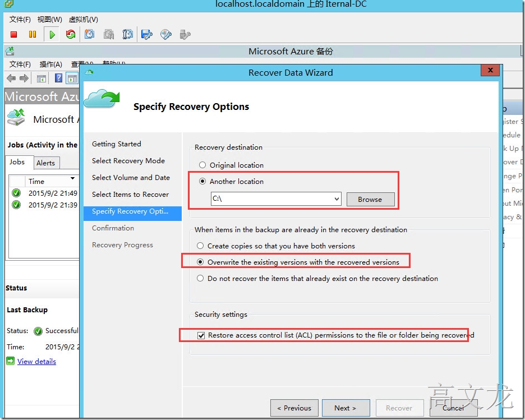This screenshot has width=525, height=420.
Task: Click the Microsoft Azure Backup window icon
Action: pyautogui.click(x=10, y=51)
